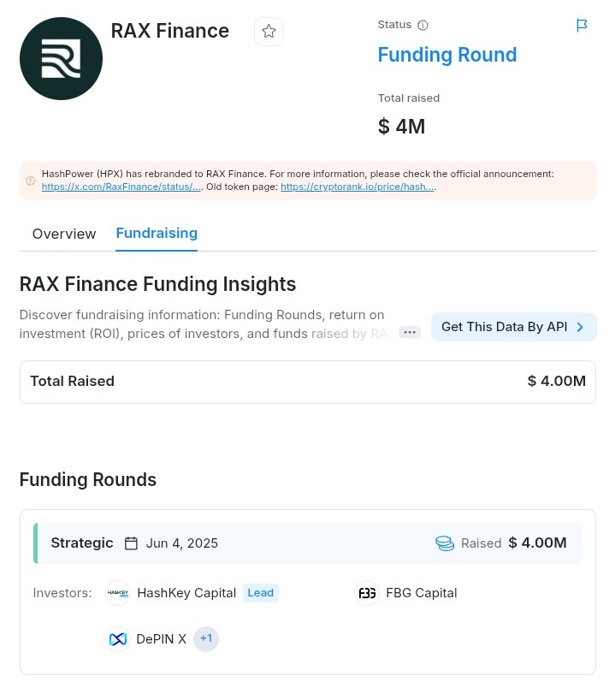Click the coins icon next to Raised

click(x=445, y=543)
